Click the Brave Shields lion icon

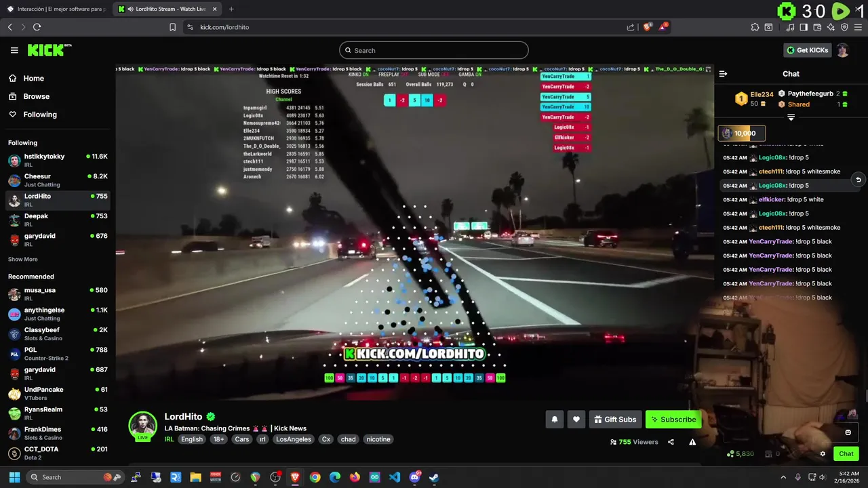point(648,27)
